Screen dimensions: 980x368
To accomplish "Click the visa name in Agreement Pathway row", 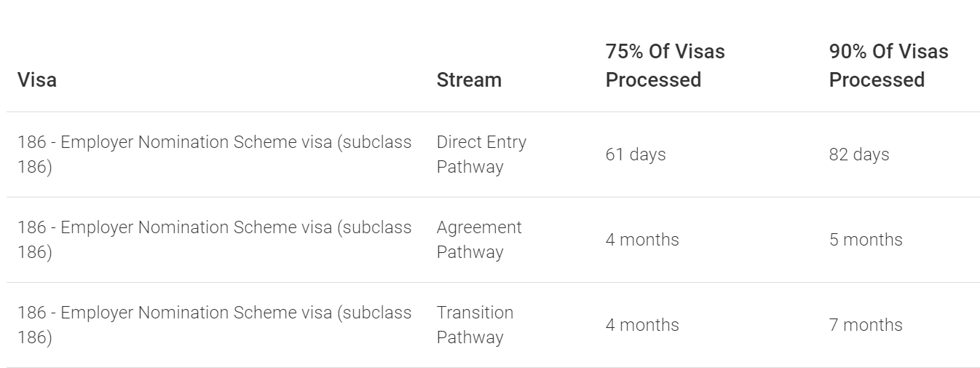I will coord(214,240).
